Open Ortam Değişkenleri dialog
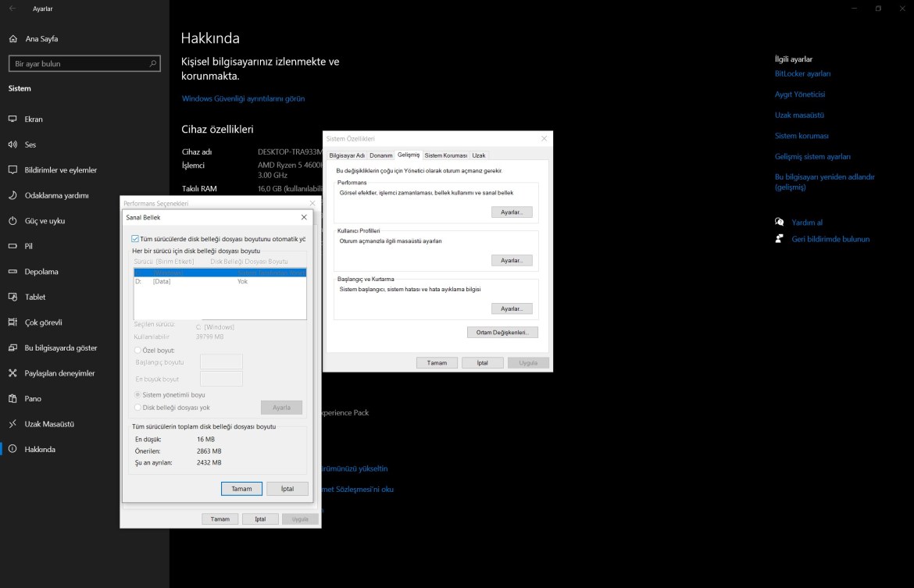914x588 pixels. [x=501, y=331]
